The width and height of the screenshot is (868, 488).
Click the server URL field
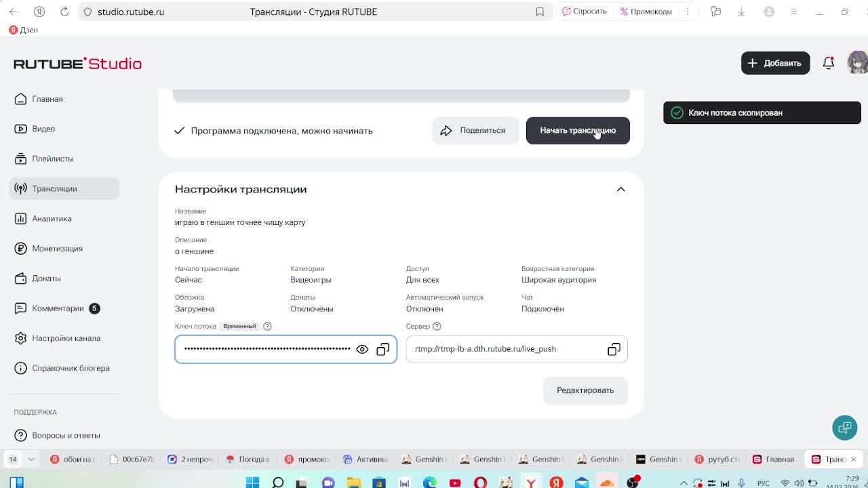coord(517,349)
